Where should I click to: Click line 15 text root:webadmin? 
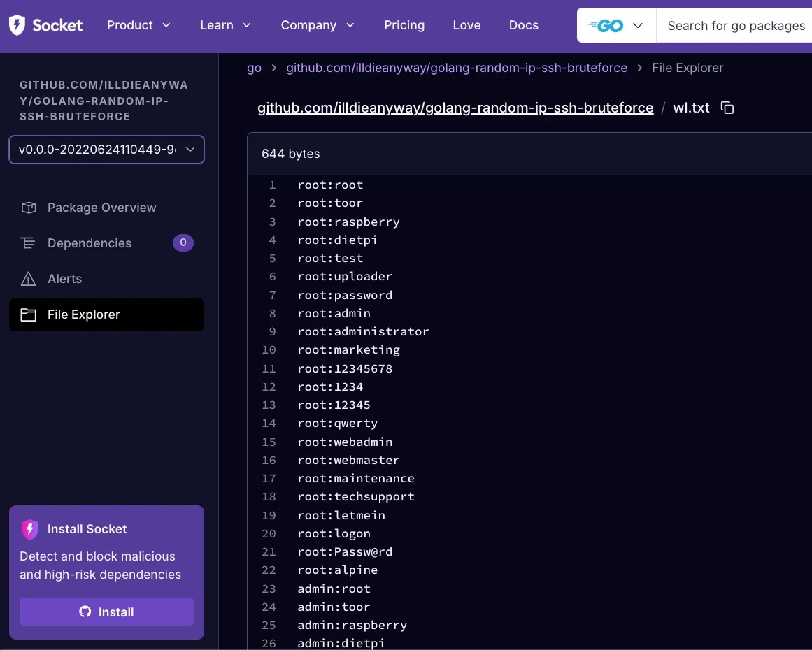point(345,442)
